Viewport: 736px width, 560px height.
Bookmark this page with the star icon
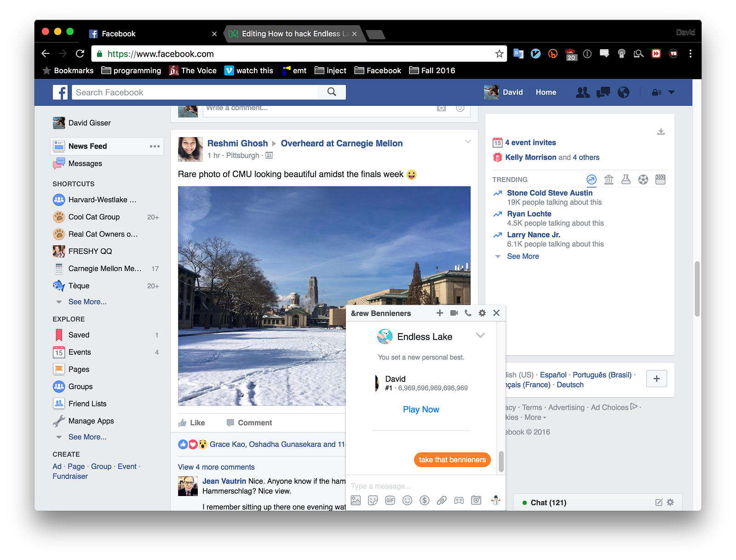pyautogui.click(x=499, y=54)
